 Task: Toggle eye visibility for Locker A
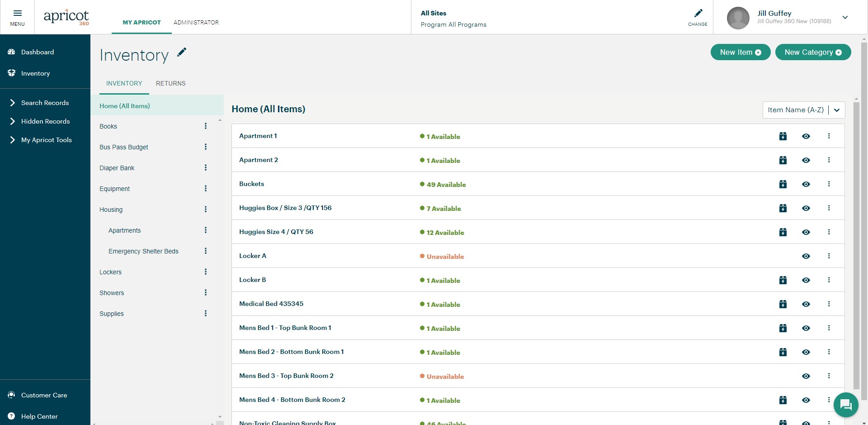[806, 256]
